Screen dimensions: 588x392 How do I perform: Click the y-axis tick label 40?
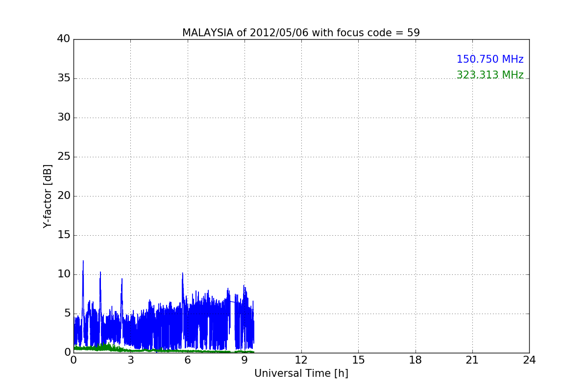[64, 39]
